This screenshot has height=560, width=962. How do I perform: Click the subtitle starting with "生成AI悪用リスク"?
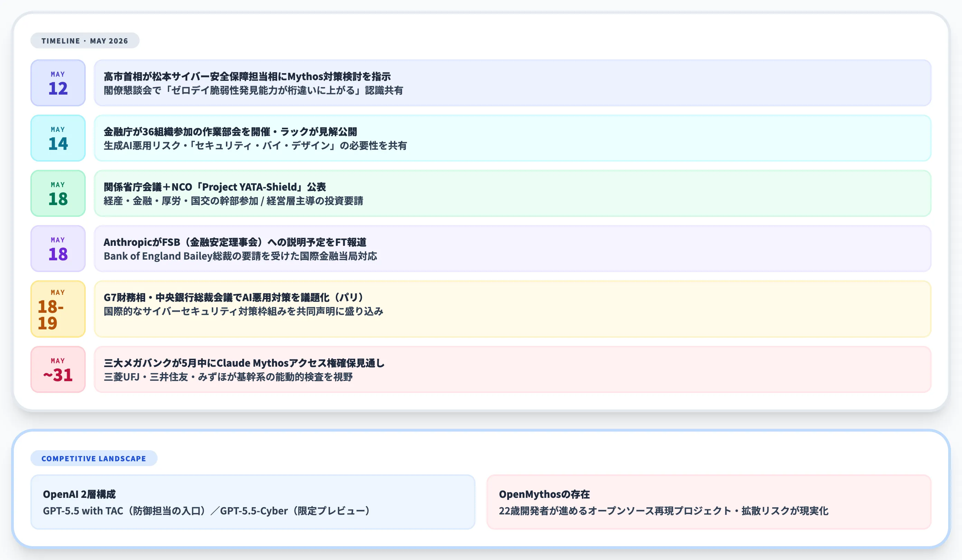(x=255, y=146)
